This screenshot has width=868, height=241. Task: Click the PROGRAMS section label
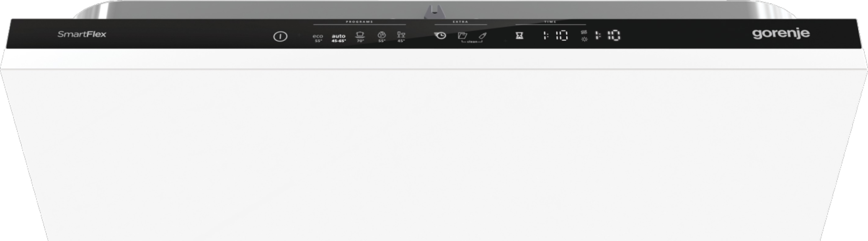[x=359, y=22]
